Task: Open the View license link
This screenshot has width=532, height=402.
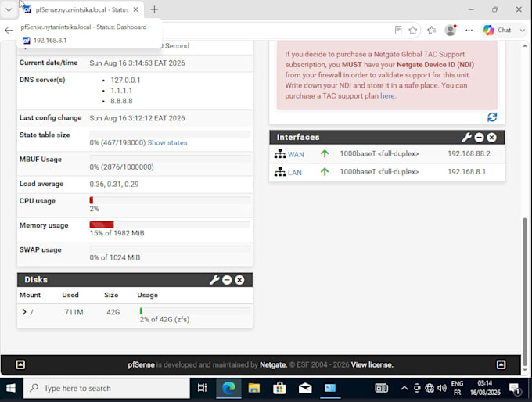Action: click(x=372, y=364)
